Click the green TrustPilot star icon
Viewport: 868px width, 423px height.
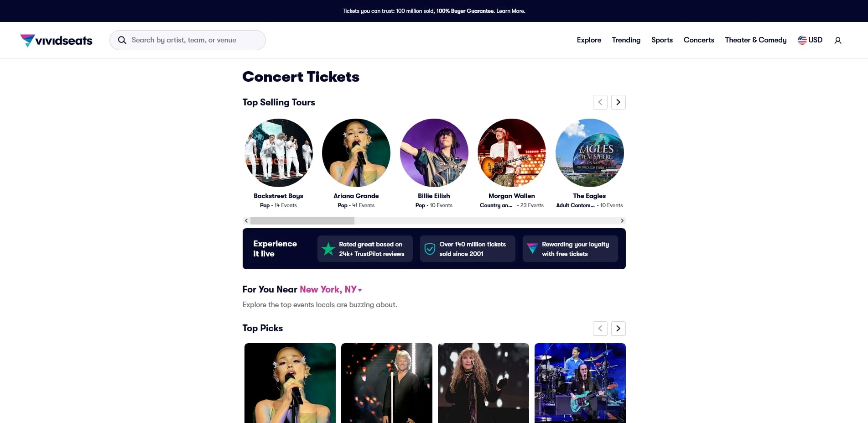coord(328,249)
